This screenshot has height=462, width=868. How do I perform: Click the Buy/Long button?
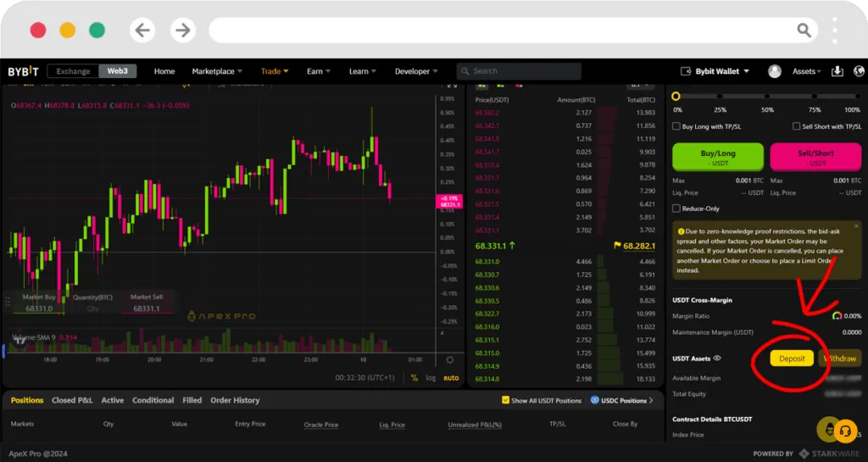[717, 157]
